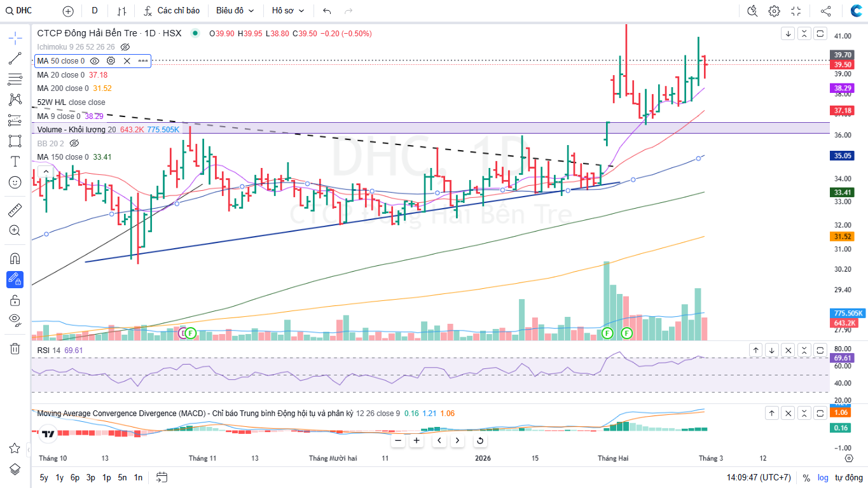Click the chart zoom in plus button

pyautogui.click(x=417, y=440)
